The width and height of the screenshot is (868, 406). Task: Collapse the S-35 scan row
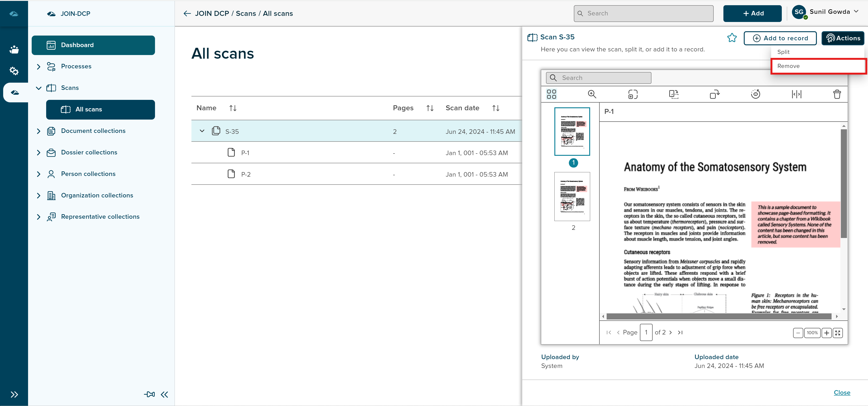coord(202,131)
